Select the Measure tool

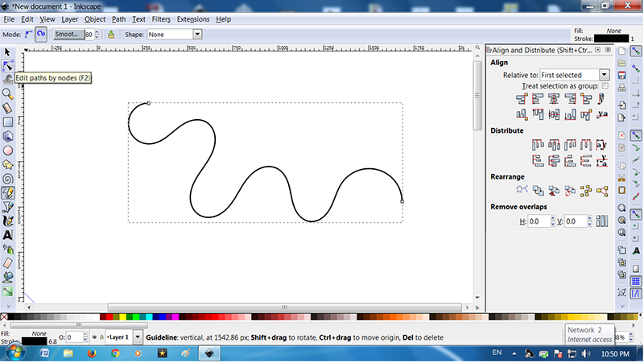pos(7,108)
